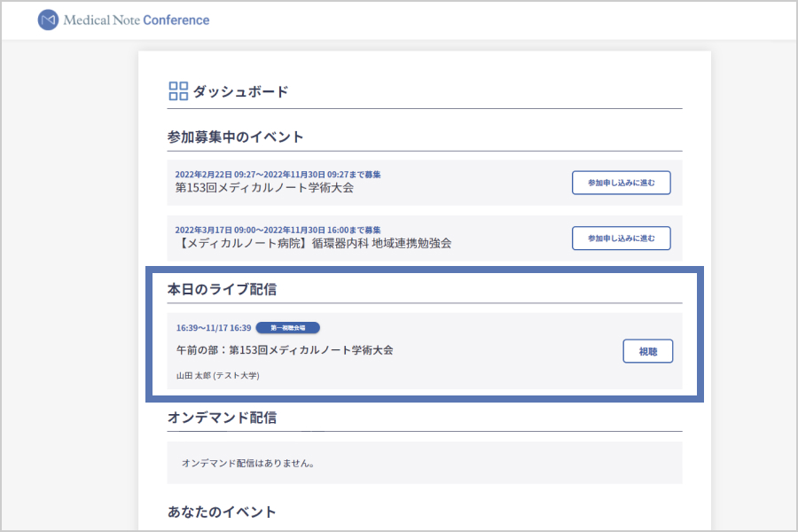
Task: Click the あなたのイベント section heading
Action: click(x=222, y=512)
